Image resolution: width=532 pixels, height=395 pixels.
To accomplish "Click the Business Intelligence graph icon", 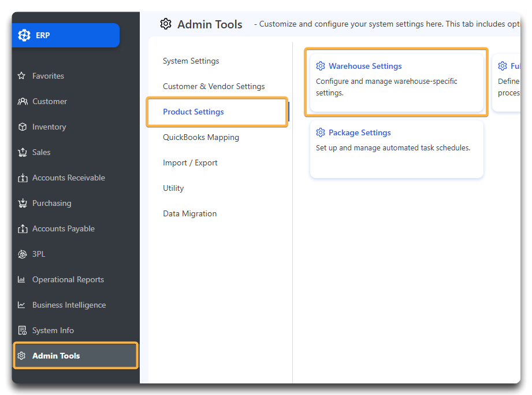I will (22, 305).
